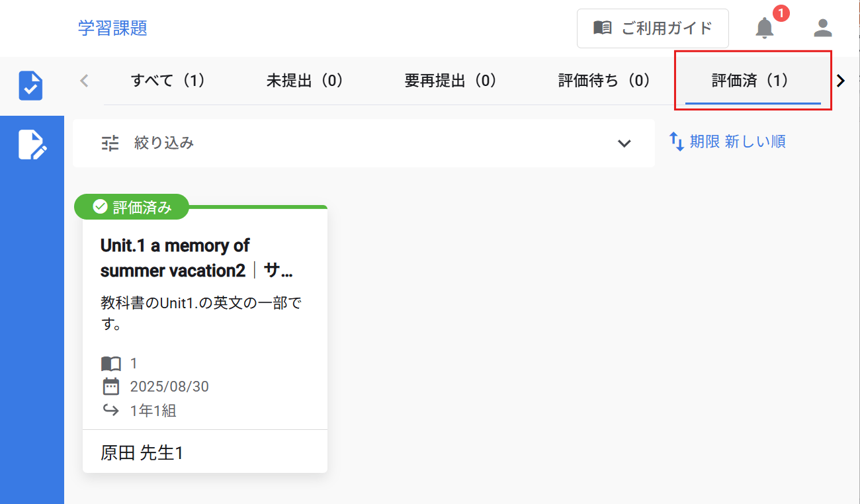Image resolution: width=860 pixels, height=504 pixels.
Task: Click the left chevron beside すべて tab
Action: tap(84, 80)
